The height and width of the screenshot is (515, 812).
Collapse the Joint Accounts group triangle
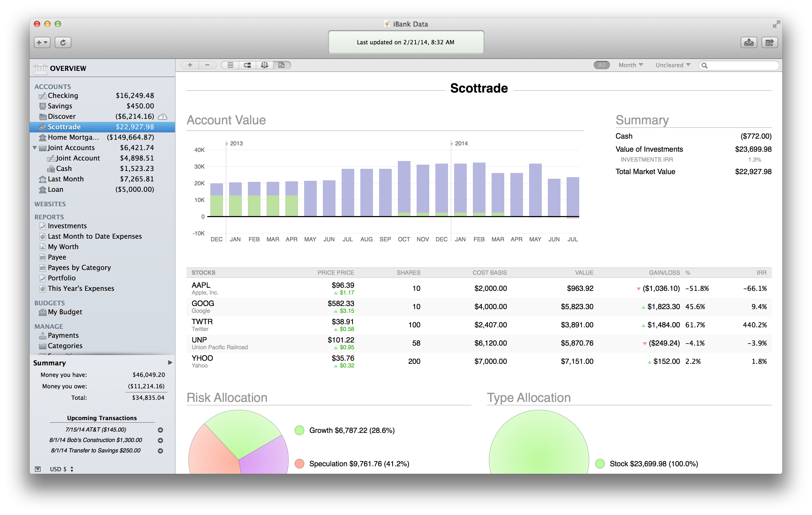[35, 148]
